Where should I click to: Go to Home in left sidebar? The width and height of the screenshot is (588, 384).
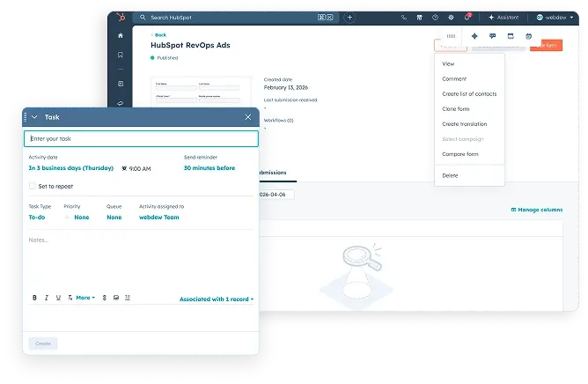pyautogui.click(x=121, y=35)
